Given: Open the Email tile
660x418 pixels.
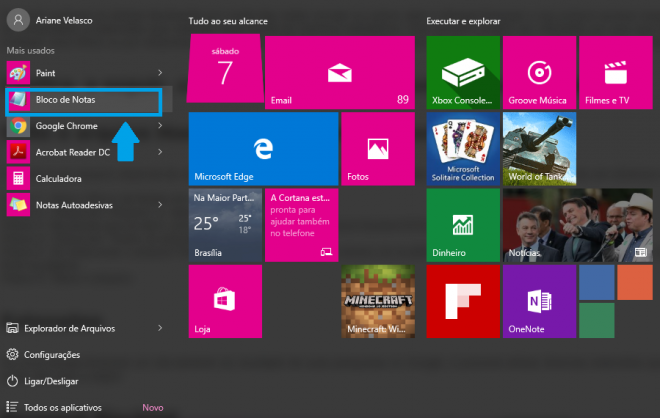Looking at the screenshot, I should click(x=340, y=72).
